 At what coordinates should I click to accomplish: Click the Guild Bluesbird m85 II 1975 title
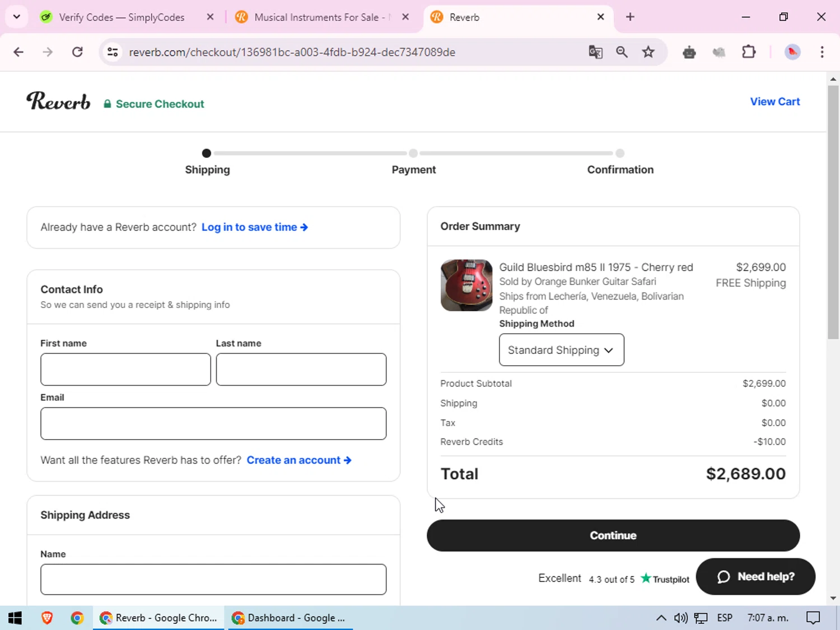click(596, 267)
